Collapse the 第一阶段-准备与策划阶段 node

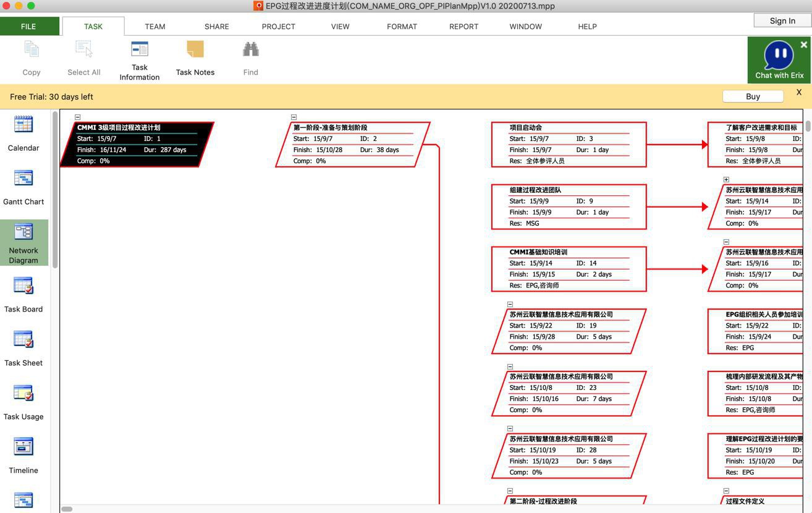(x=294, y=117)
